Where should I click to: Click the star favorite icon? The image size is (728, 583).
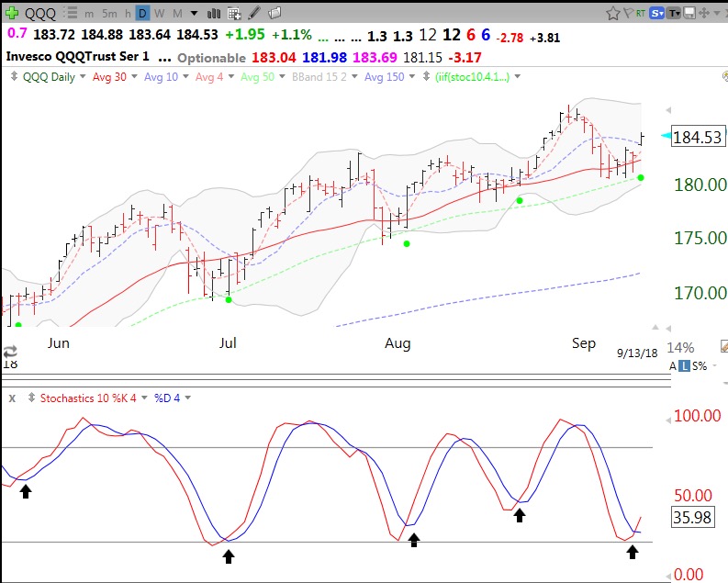(613, 14)
